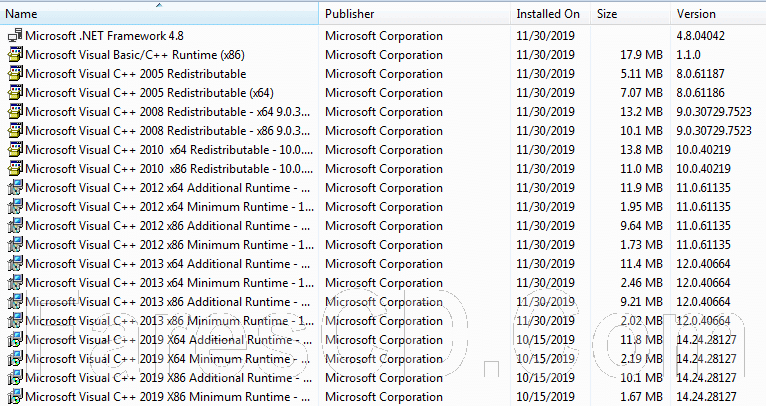The image size is (766, 406).
Task: Click size value 2.46 MB
Action: [641, 283]
